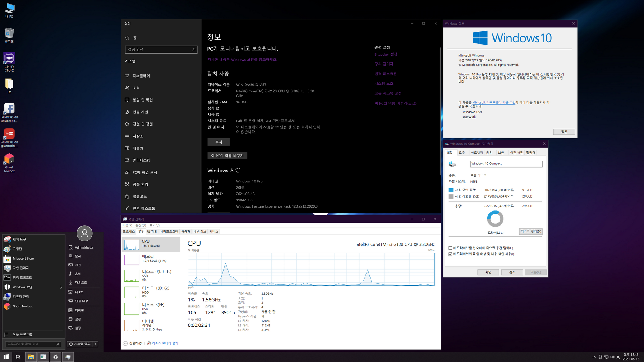Open 디스플레이 in Settings sidebar
Image resolution: width=644 pixels, height=362 pixels.
(161, 76)
